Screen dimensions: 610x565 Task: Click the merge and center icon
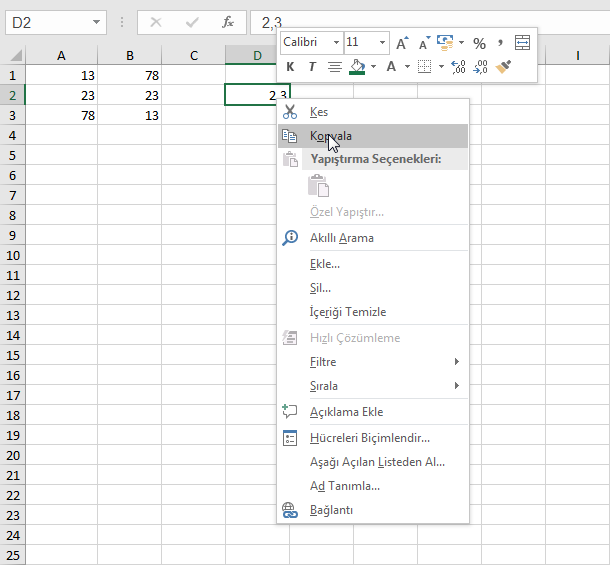click(x=522, y=42)
